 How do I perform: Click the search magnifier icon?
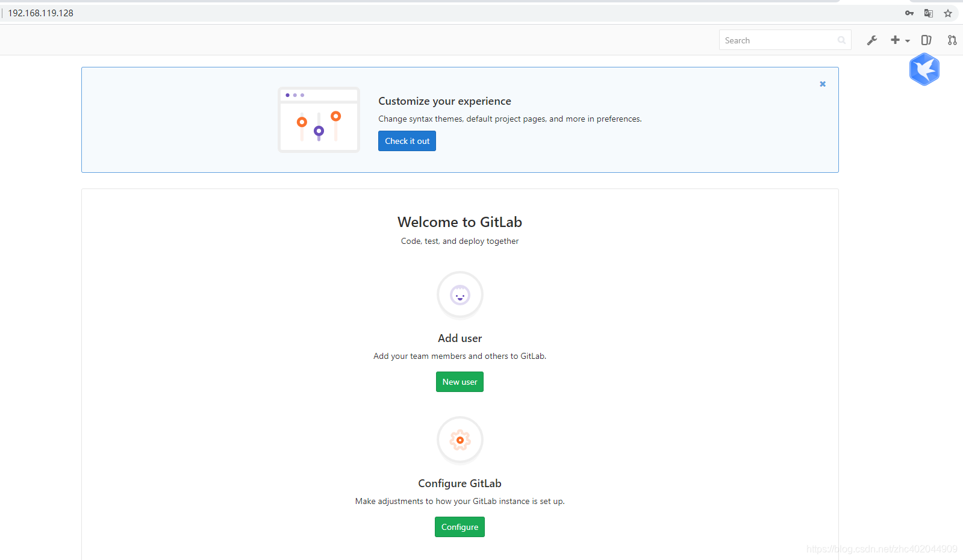841,40
